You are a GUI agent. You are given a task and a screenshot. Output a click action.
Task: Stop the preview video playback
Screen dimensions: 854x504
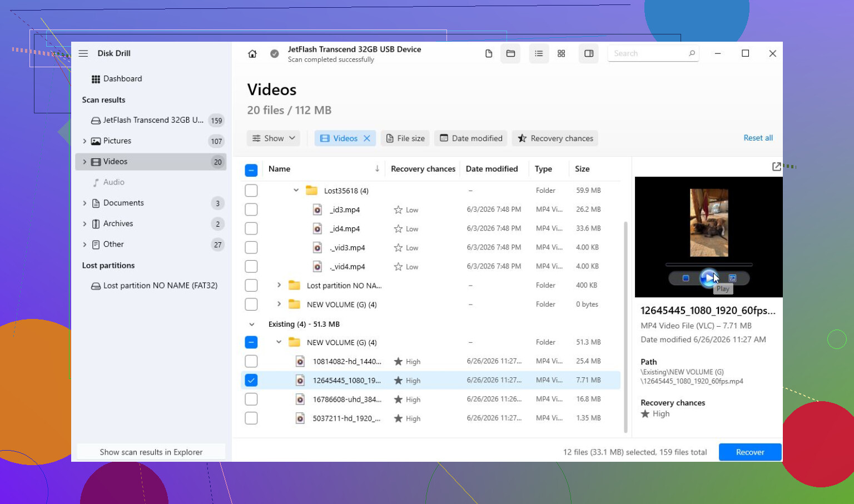click(x=686, y=278)
